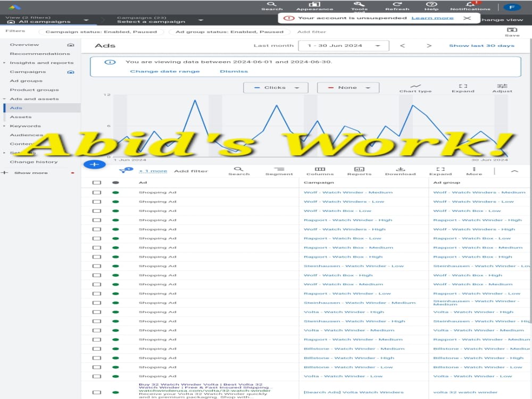Click the Ad group status filter chip
The height and width of the screenshot is (399, 532).
[229, 32]
